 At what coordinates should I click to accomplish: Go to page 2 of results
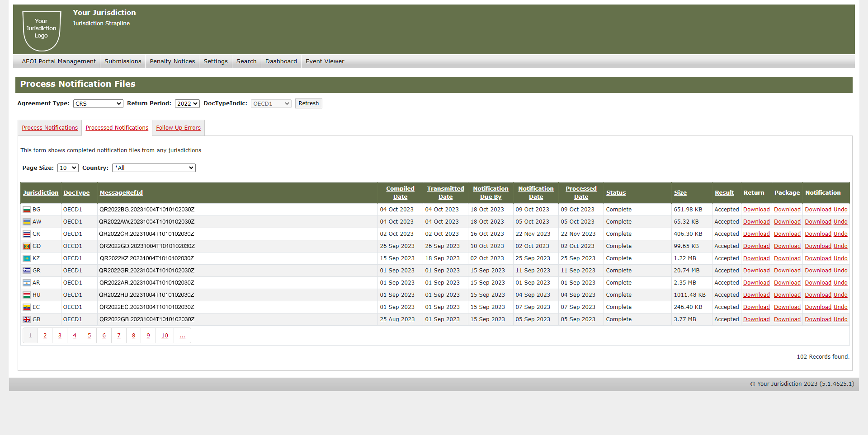(45, 336)
